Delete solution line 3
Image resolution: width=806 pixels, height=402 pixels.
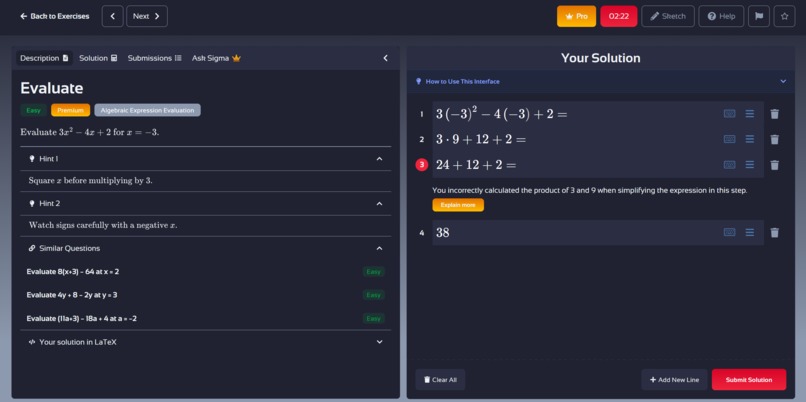pyautogui.click(x=775, y=165)
